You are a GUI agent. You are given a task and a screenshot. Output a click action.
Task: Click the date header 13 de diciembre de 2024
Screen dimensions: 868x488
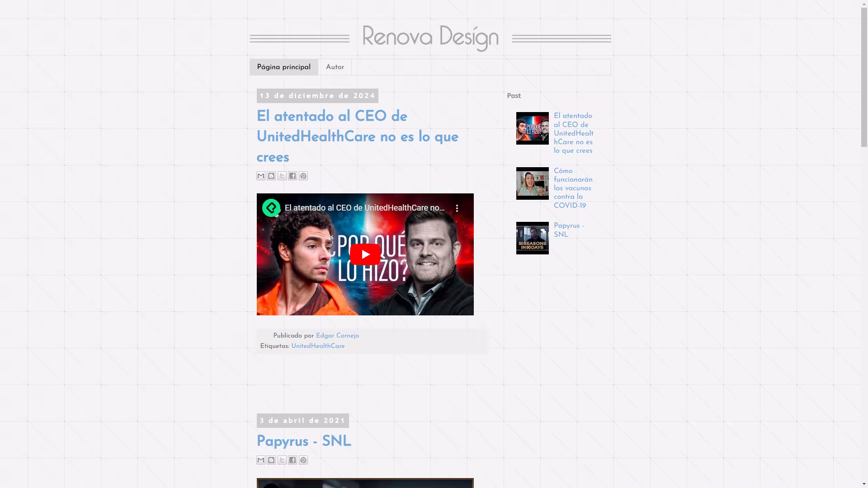[317, 96]
